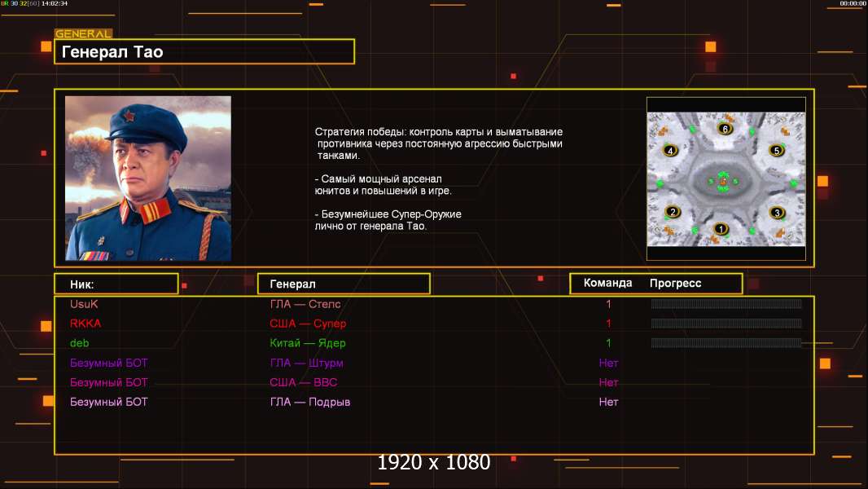Click the loading progress bar for RKKA

[x=726, y=324]
